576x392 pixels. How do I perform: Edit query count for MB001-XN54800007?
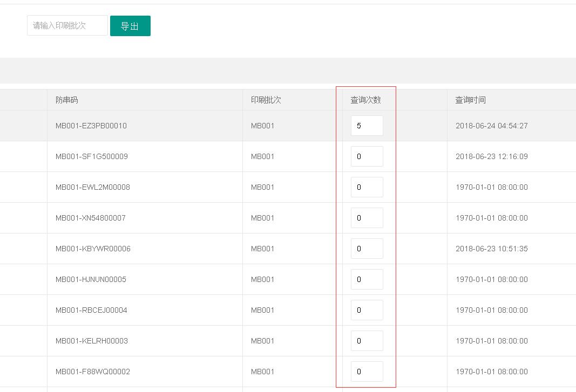coord(367,218)
